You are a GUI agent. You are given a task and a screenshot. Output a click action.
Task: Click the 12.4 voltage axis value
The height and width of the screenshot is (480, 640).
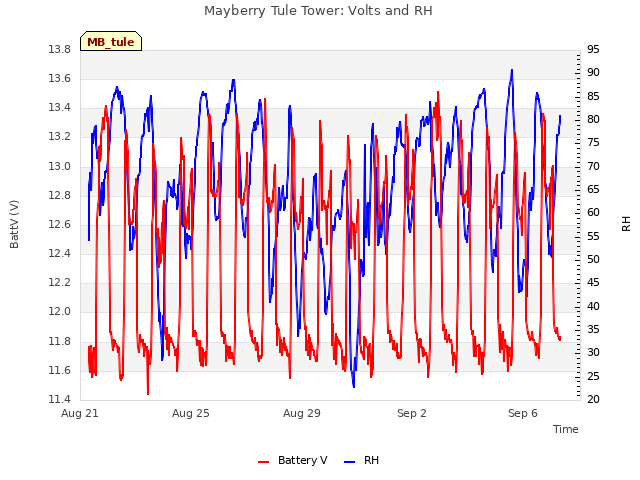point(60,253)
